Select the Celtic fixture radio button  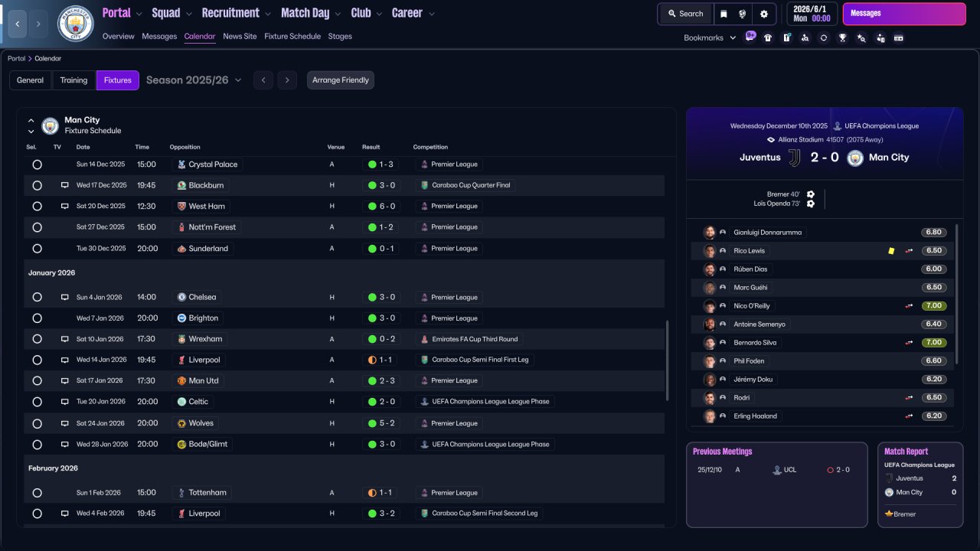37,402
